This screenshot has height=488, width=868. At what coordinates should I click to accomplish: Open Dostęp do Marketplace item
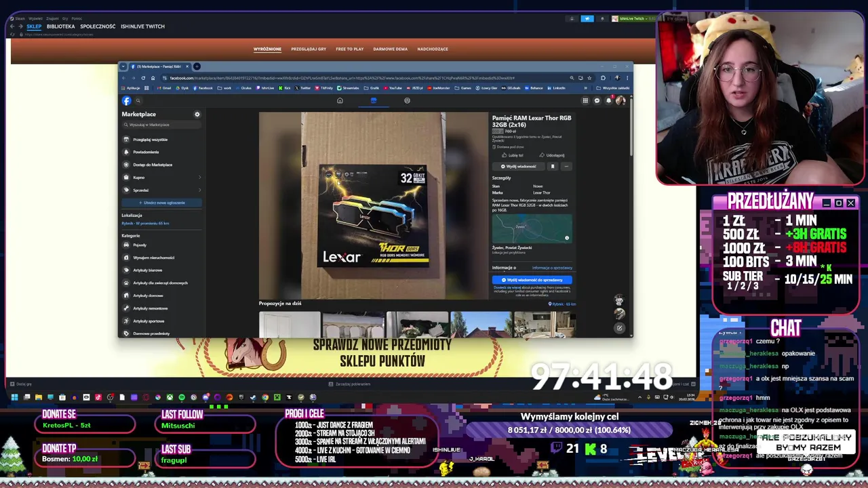coord(161,165)
